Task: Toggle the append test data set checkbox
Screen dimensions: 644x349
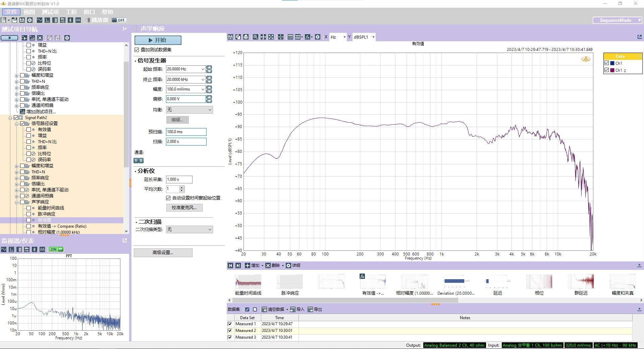Action: 137,50
